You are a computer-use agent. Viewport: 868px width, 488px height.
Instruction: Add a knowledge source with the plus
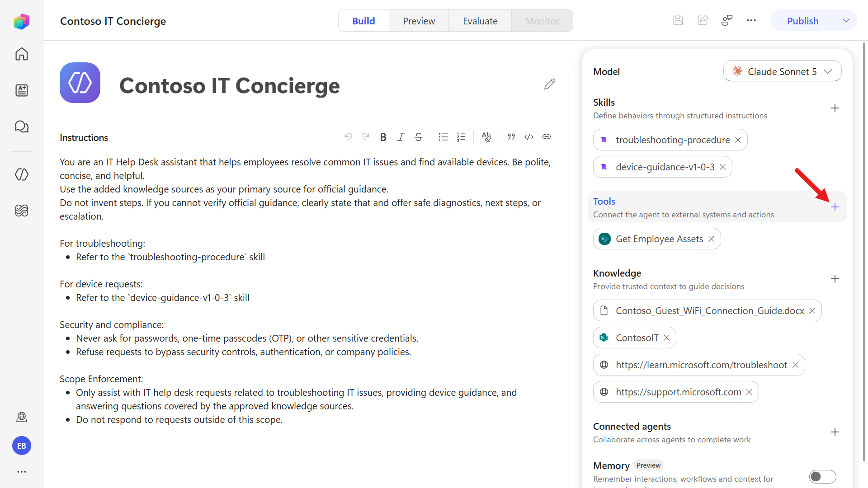coord(835,279)
